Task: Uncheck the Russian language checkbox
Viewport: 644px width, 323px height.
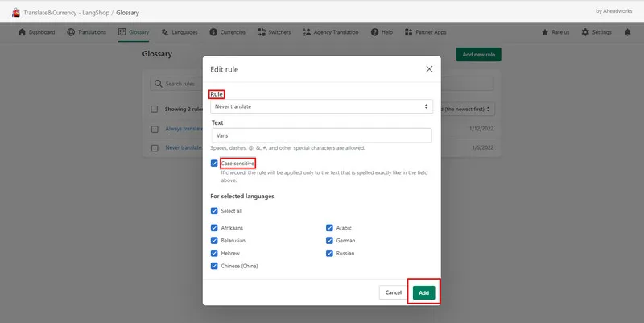Action: pyautogui.click(x=329, y=253)
